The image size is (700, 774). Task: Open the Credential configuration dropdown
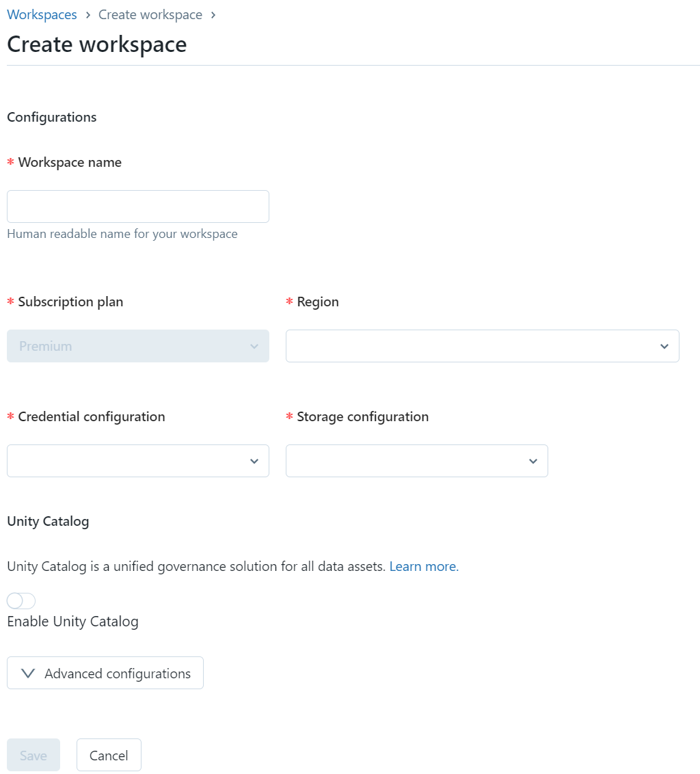click(x=137, y=461)
